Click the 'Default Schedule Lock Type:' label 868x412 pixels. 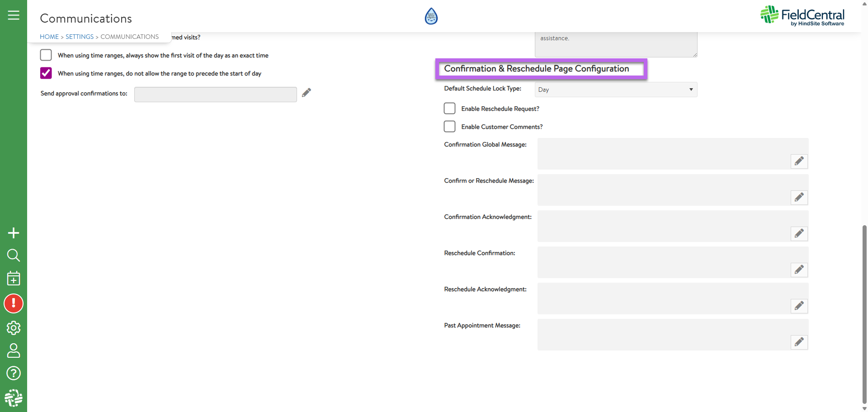pos(483,89)
